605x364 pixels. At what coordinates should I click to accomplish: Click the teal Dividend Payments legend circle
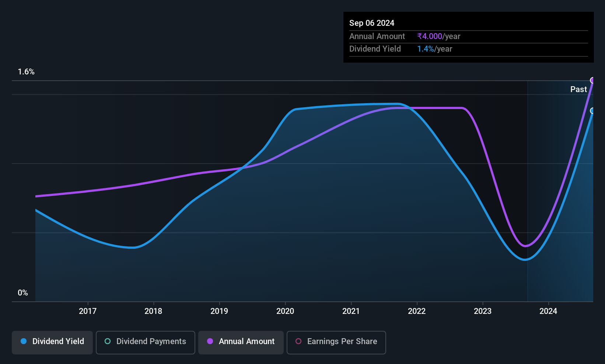pyautogui.click(x=108, y=341)
